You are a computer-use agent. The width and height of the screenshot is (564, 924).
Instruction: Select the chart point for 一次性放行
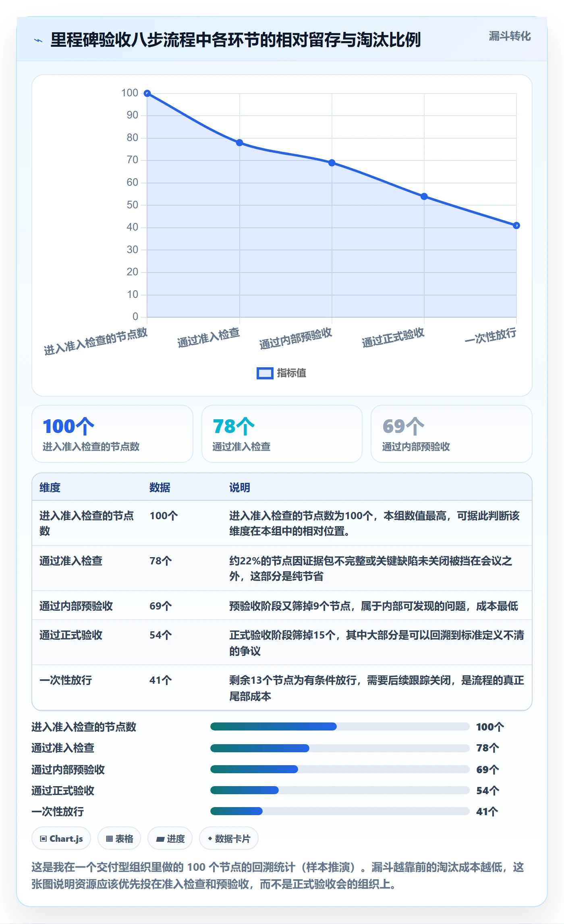click(x=516, y=225)
